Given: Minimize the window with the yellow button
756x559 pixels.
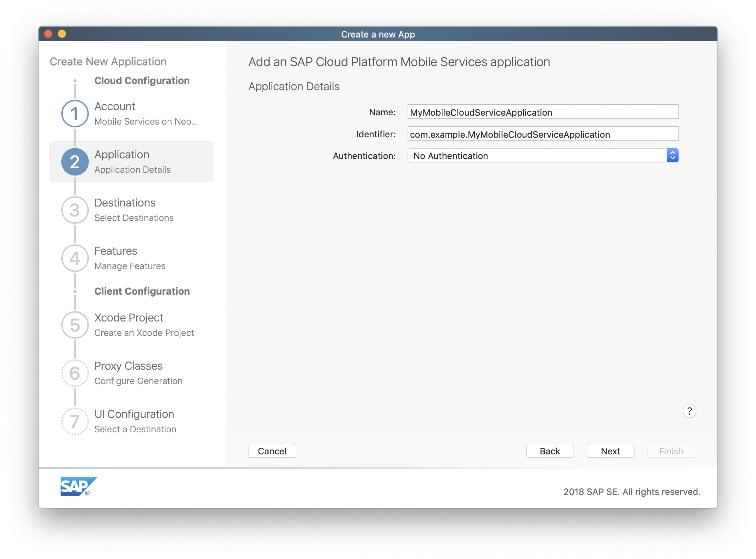Looking at the screenshot, I should click(x=62, y=34).
